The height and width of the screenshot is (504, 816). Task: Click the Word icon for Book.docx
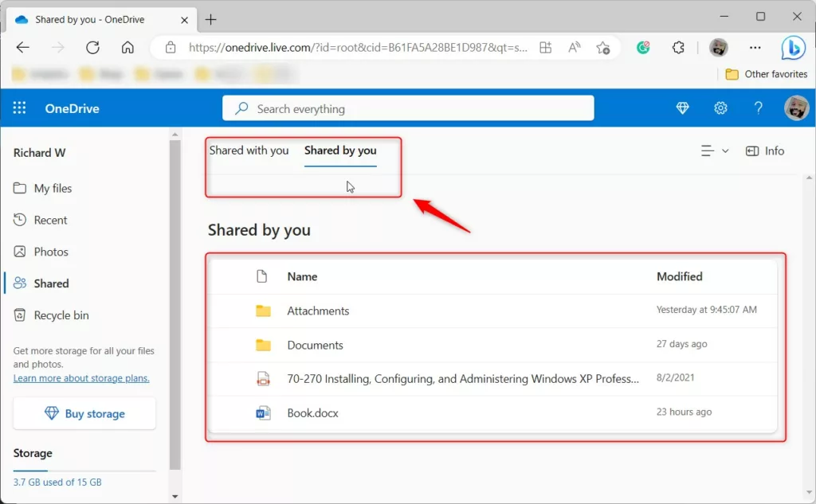pos(263,413)
